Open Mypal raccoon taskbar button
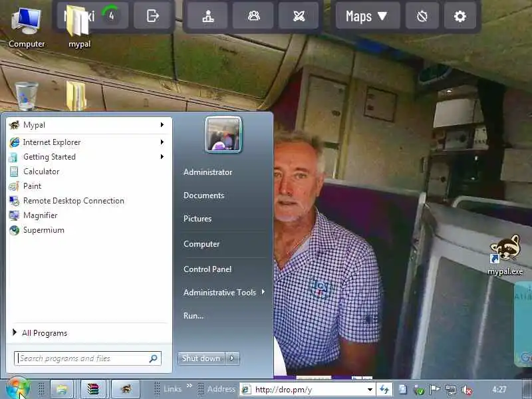Screen dimensions: 532x399 pyautogui.click(x=126, y=389)
